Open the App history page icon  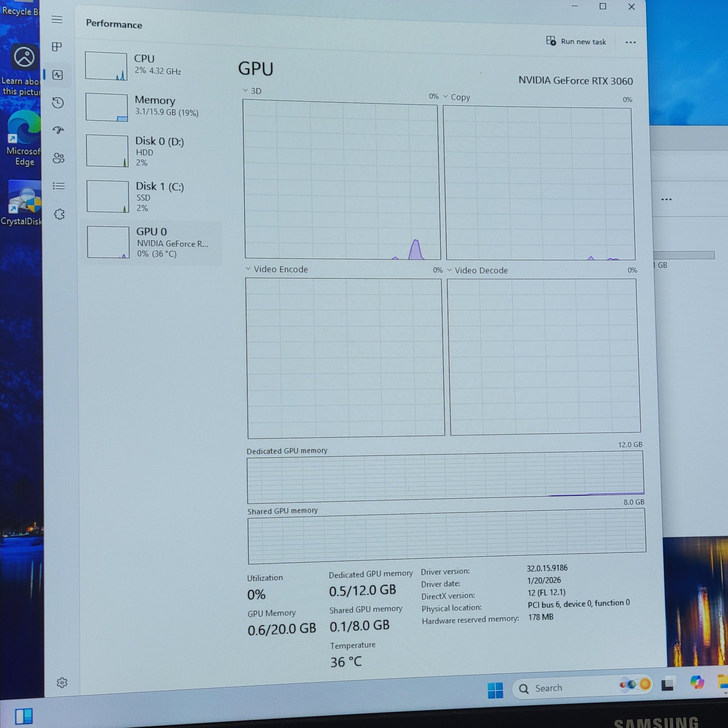coord(58,103)
